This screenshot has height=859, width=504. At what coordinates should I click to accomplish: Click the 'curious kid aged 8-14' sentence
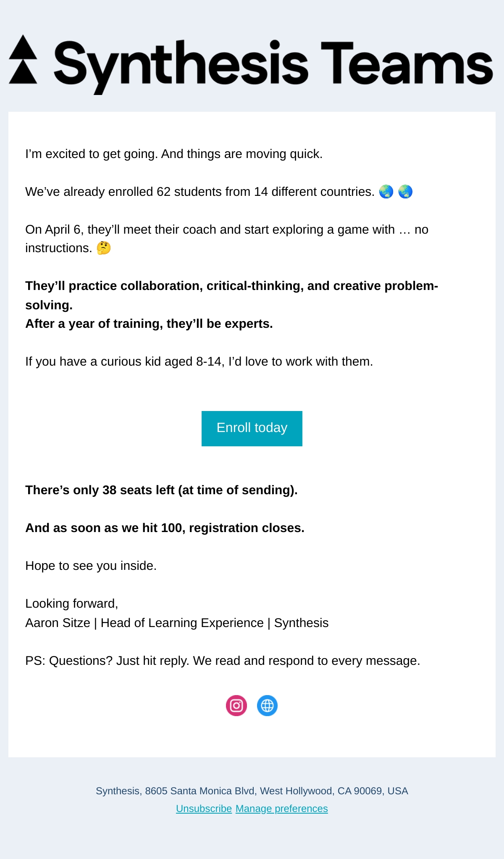(x=199, y=361)
